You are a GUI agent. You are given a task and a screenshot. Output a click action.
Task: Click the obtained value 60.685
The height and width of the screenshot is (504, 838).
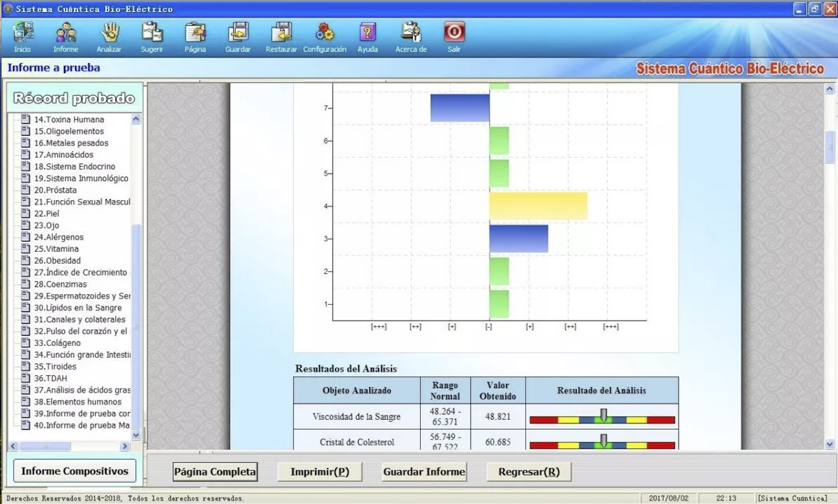click(498, 442)
